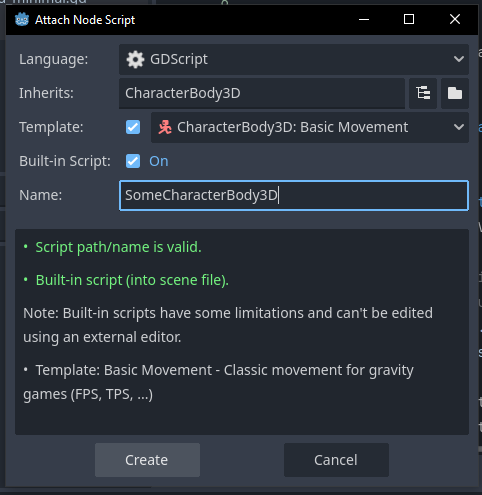Toggle the Template checkbox
Image resolution: width=482 pixels, height=495 pixels.
point(133,127)
